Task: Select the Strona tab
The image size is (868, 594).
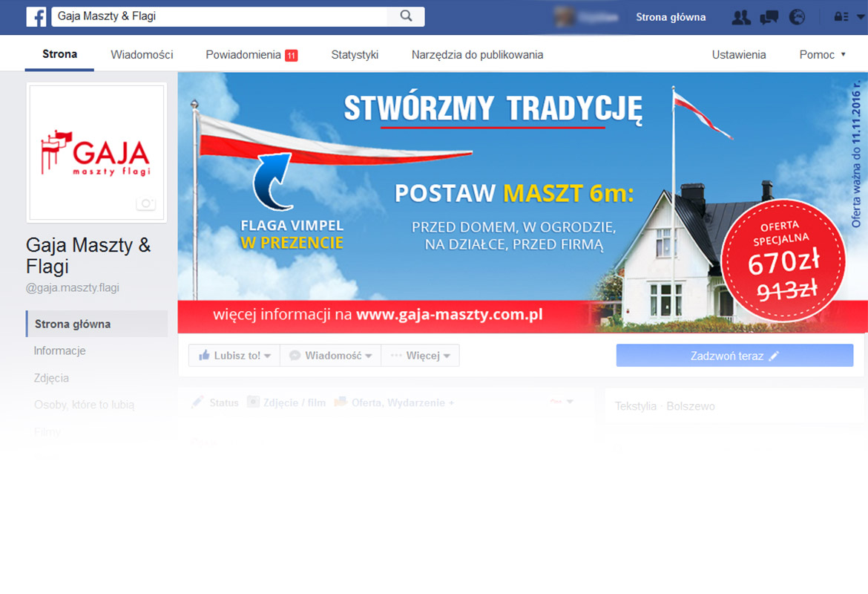Action: pos(59,54)
